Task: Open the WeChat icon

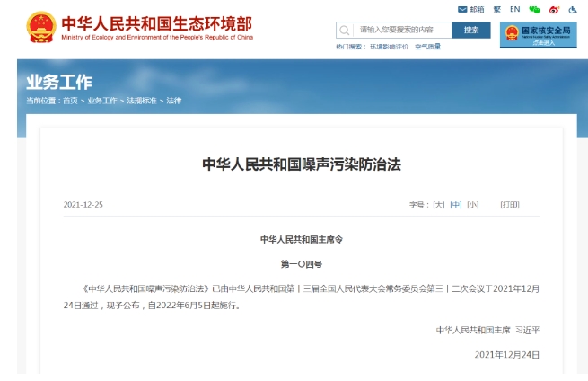Action: (535, 9)
